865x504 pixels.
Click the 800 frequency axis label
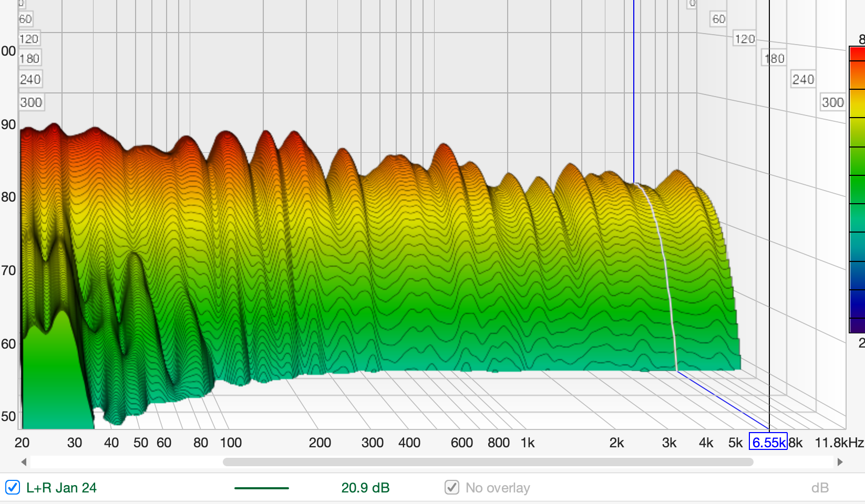tap(499, 443)
